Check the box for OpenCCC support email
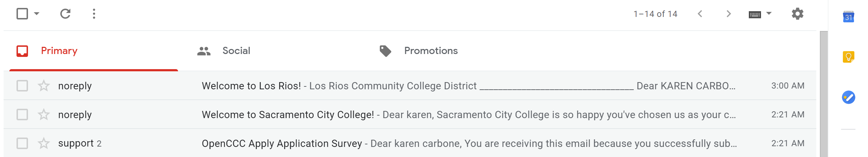The image size is (868, 157). click(x=22, y=143)
